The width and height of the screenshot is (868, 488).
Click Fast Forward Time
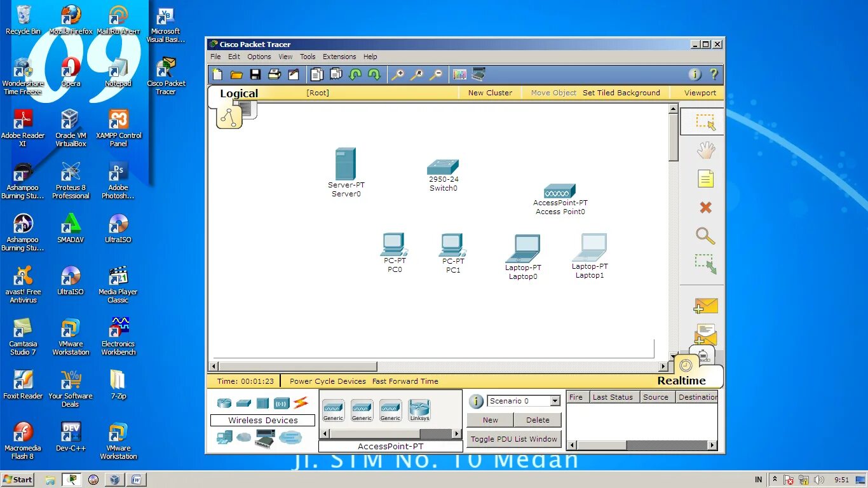tap(405, 381)
